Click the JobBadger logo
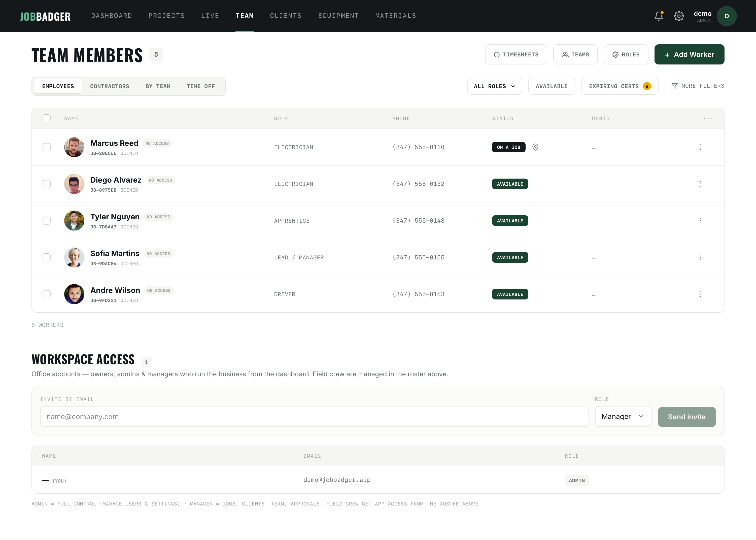Screen dimensions: 756x540 (45, 16)
